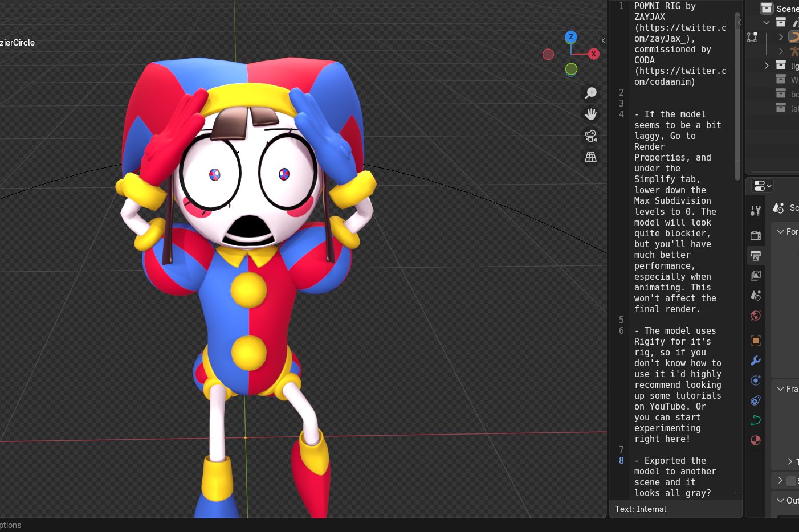The image size is (799, 532).
Task: Click the collection icon of the 'W' row
Action: point(781,80)
